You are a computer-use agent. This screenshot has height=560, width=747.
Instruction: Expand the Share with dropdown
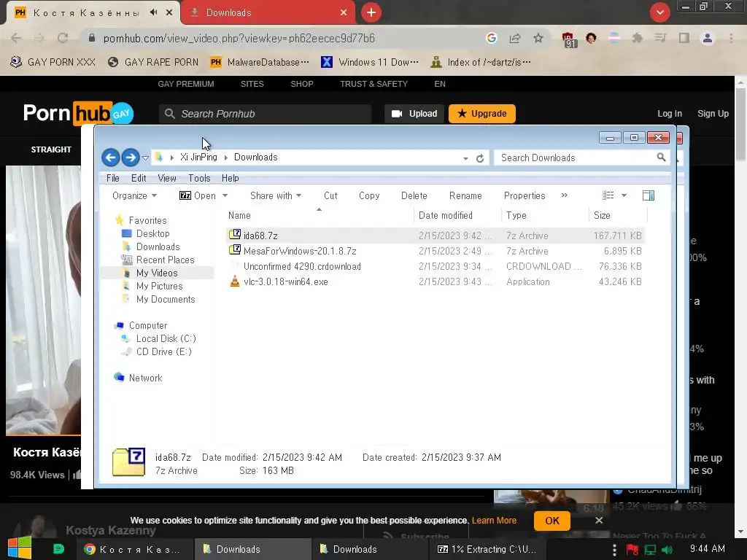(x=275, y=195)
